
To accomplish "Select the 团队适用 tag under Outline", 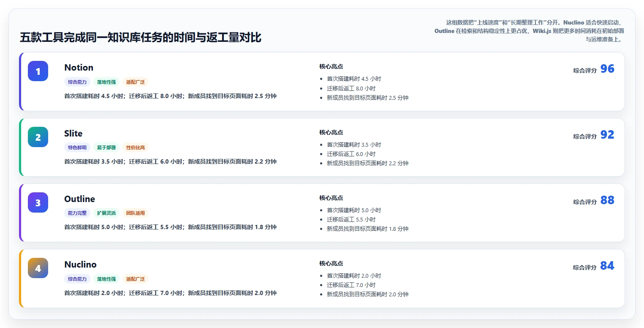I will (136, 213).
